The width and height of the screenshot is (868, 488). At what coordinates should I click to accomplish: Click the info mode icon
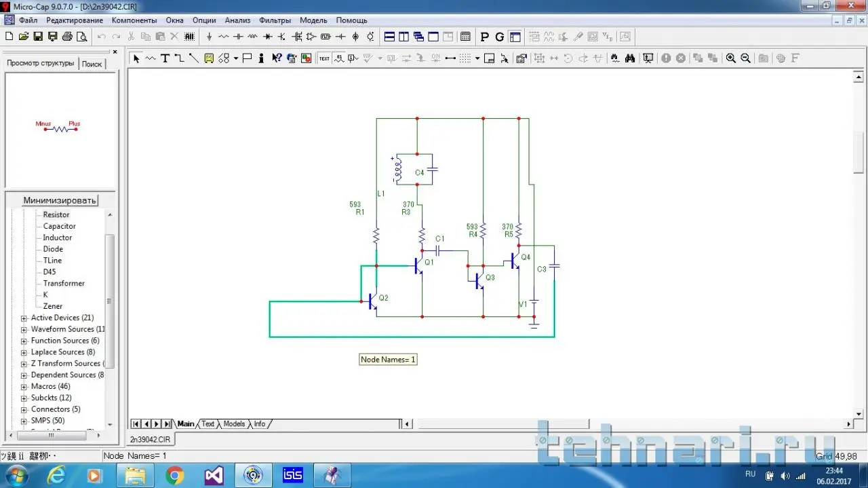tap(261, 58)
